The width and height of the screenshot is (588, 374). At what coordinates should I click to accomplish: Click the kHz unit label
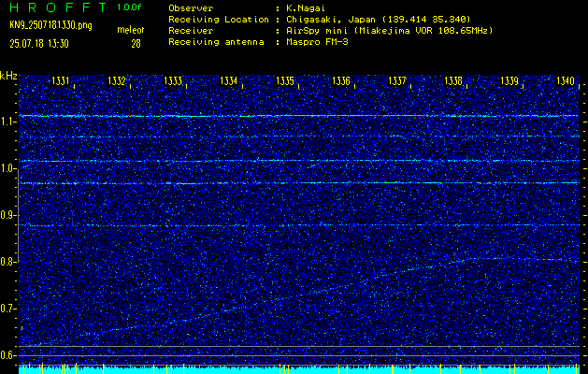[x=8, y=76]
